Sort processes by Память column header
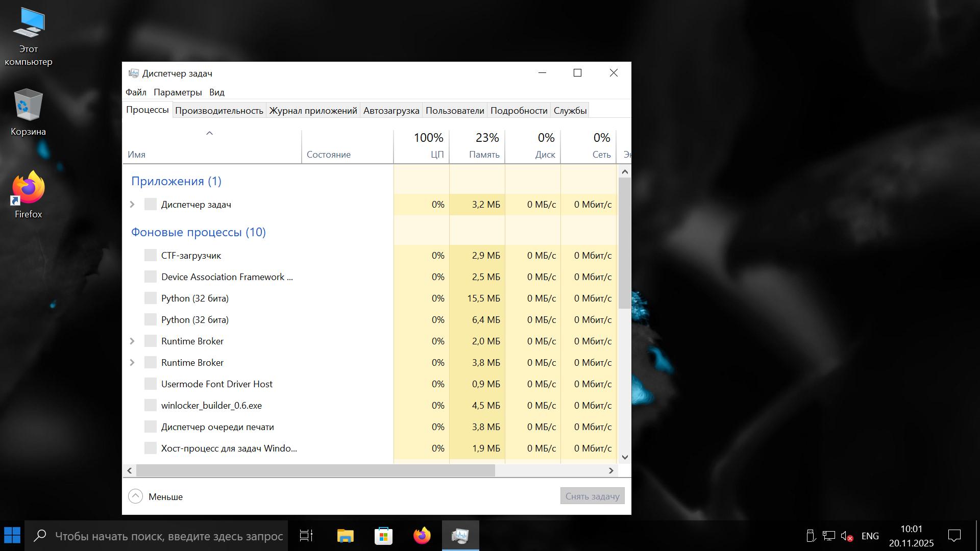980x551 pixels. 483,155
